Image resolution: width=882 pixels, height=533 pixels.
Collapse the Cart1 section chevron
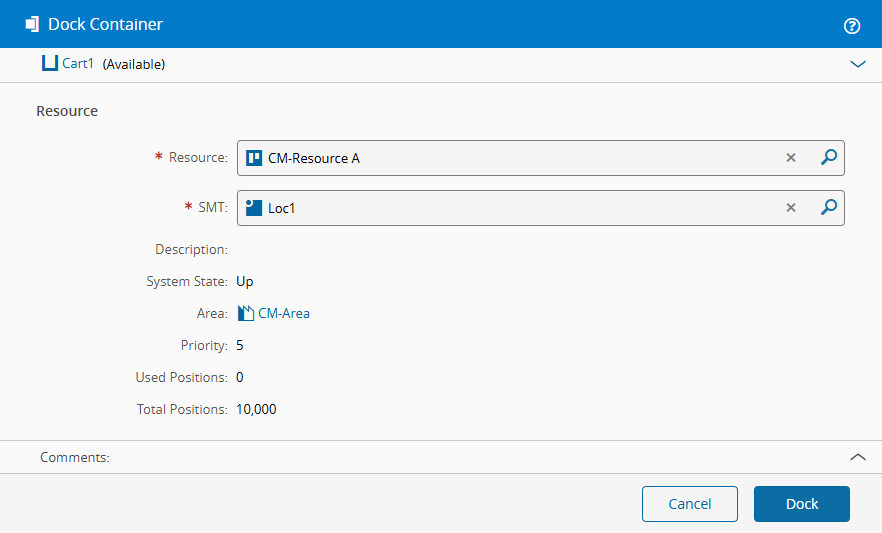click(x=857, y=64)
